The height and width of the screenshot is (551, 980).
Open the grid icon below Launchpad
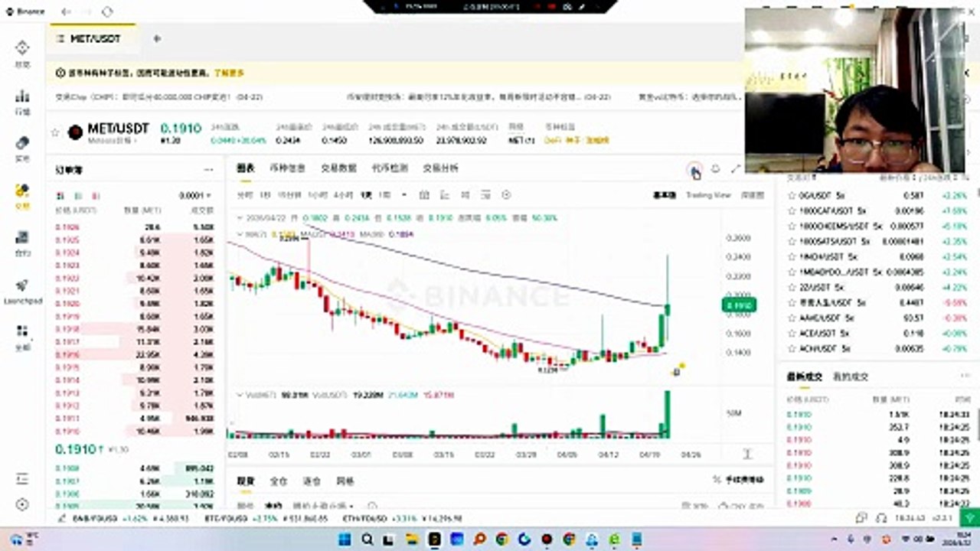tap(22, 331)
